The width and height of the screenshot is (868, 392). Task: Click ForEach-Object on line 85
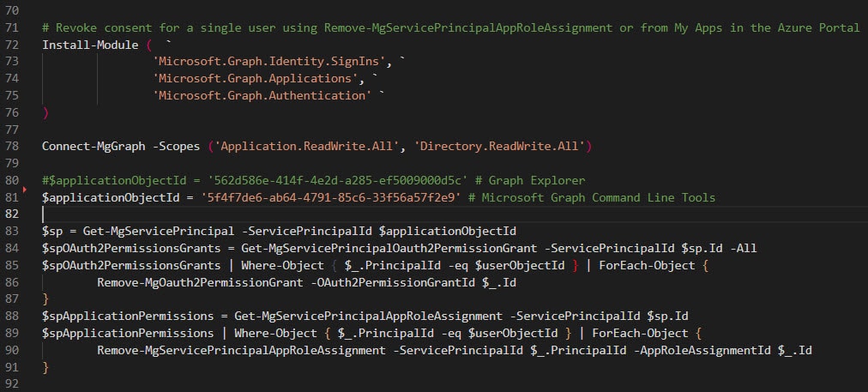pos(647,265)
